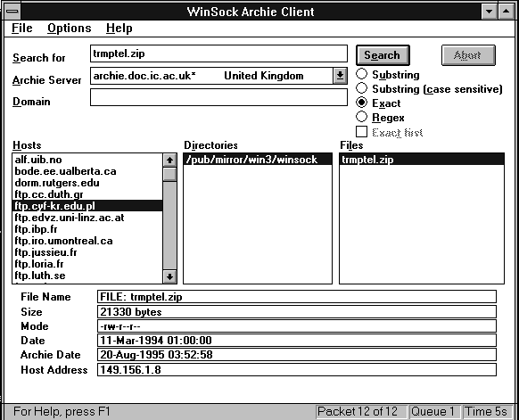
Task: Click the Search for text field
Action: [x=218, y=54]
